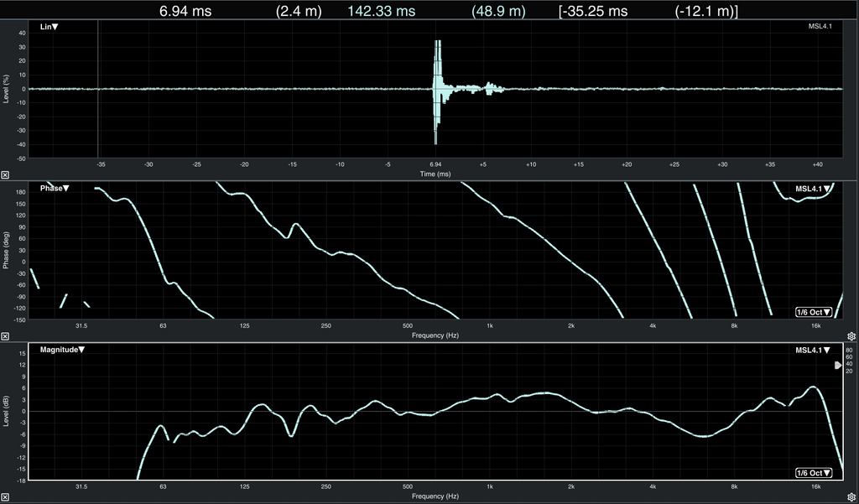Click the -35 tick on time axis
Screen dimensions: 859x504
101,164
